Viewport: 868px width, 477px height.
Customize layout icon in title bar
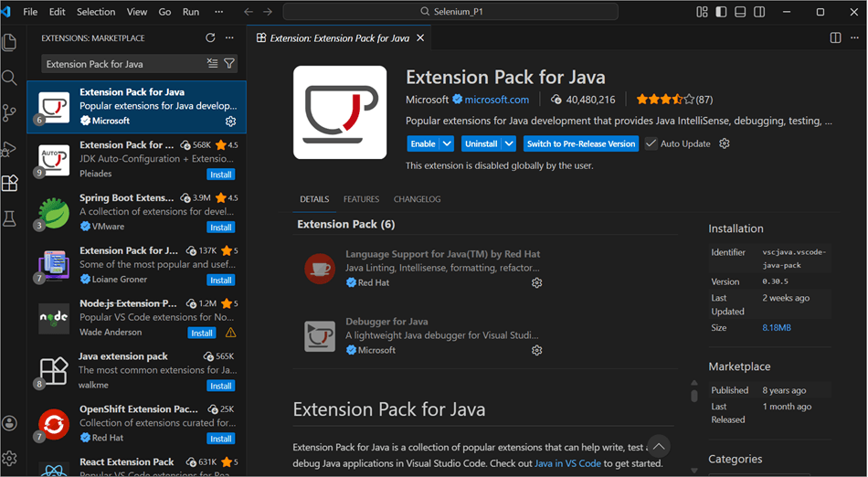point(702,12)
